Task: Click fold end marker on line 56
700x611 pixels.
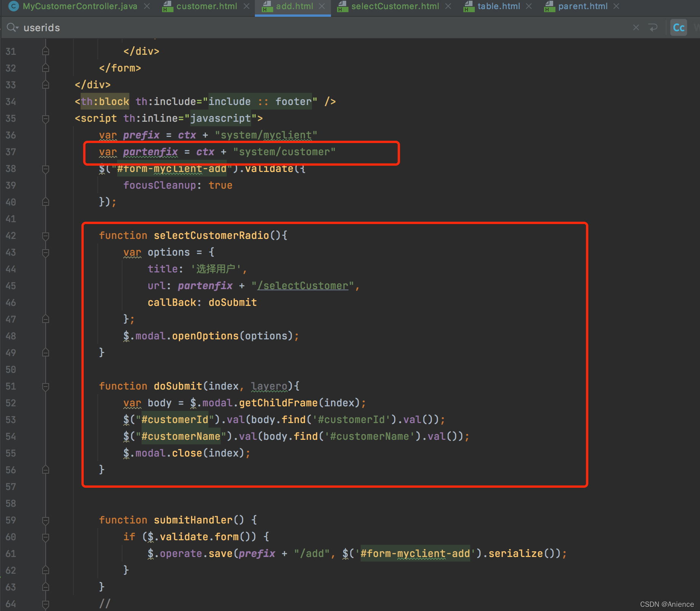Action: [x=46, y=470]
